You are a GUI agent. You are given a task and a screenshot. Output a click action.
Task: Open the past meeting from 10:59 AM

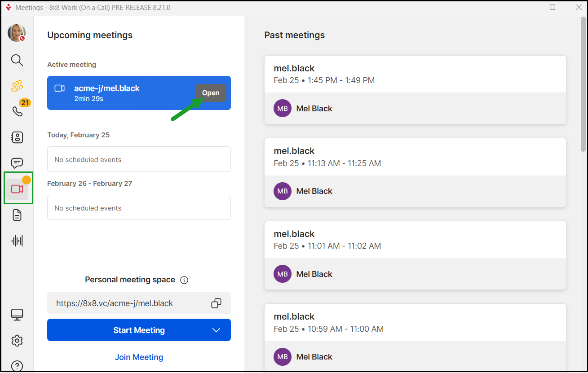(415, 338)
